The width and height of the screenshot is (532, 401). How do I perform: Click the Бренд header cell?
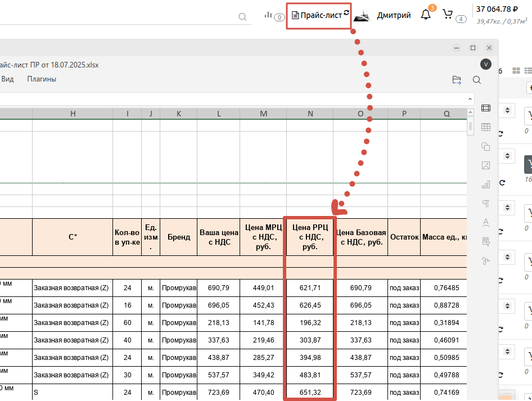[x=178, y=237]
